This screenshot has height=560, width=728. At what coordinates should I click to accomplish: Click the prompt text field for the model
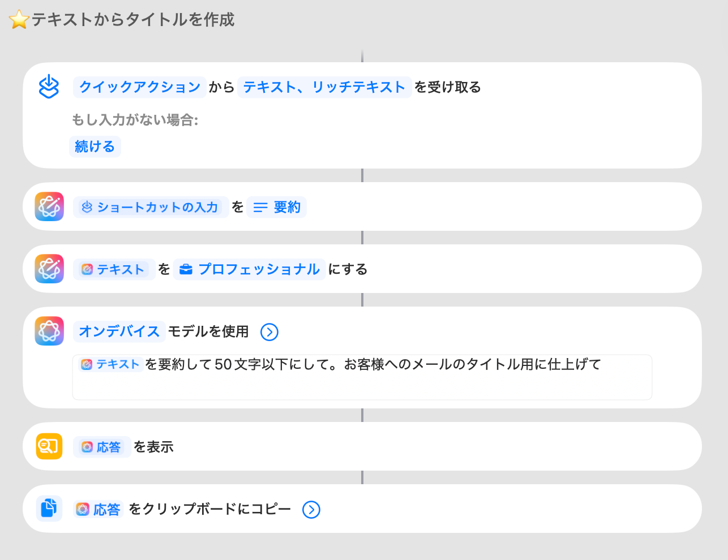(x=362, y=385)
